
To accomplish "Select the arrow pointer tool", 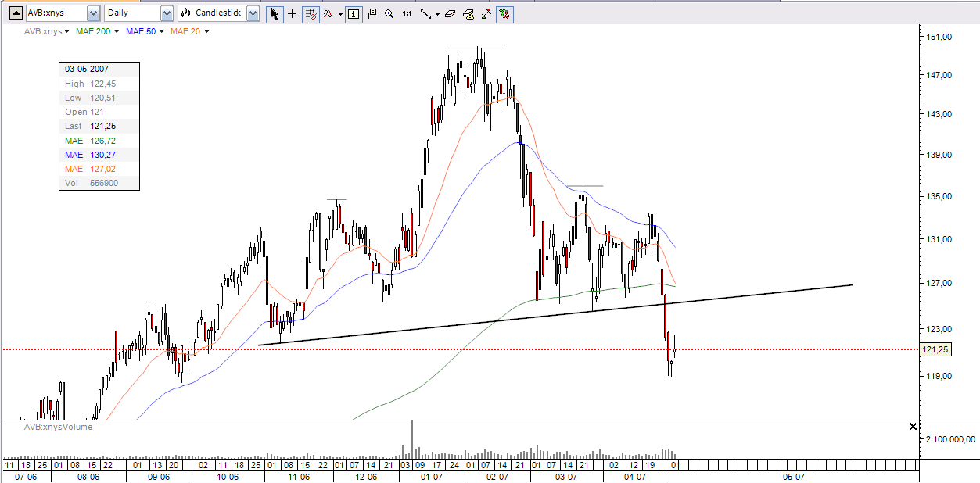I will tap(275, 13).
